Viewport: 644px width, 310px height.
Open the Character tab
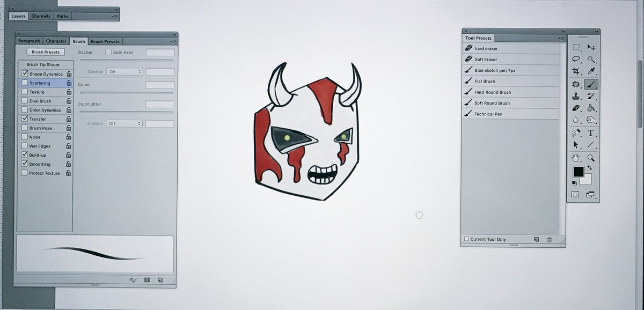coord(56,41)
